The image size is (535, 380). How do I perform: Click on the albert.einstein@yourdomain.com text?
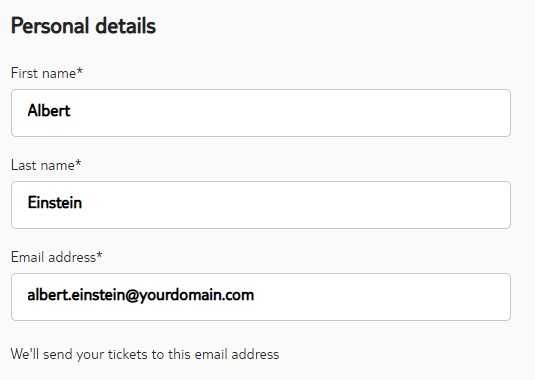click(x=141, y=295)
